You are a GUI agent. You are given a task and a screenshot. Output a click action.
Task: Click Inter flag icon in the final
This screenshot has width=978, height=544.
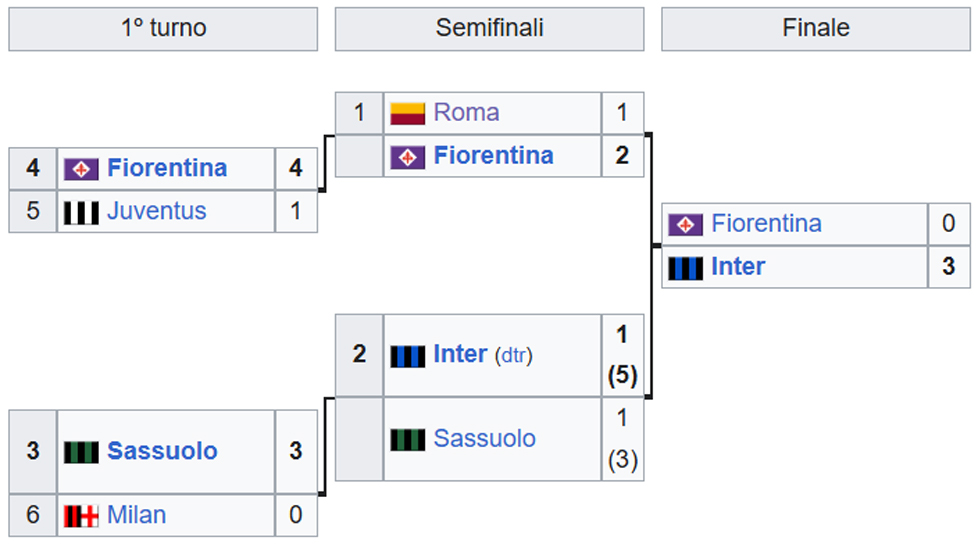[685, 268]
